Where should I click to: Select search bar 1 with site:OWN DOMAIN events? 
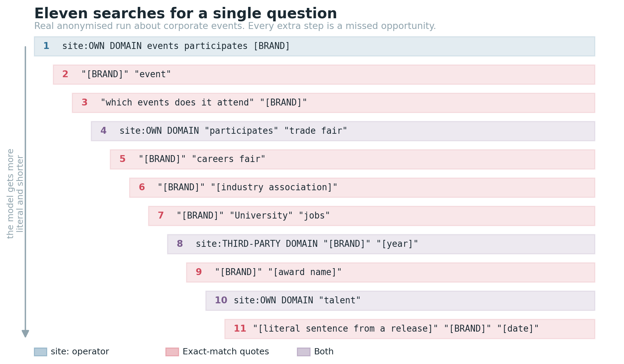point(314,46)
